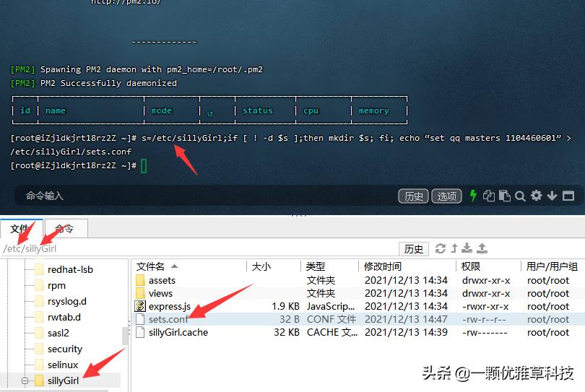Click the -rwxr-xr-x permission cell
The width and height of the screenshot is (585, 392).
tap(485, 306)
